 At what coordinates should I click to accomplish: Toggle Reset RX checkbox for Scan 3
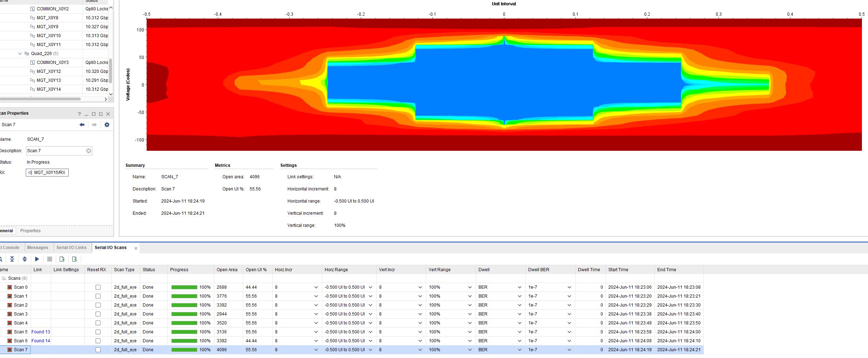click(x=98, y=314)
